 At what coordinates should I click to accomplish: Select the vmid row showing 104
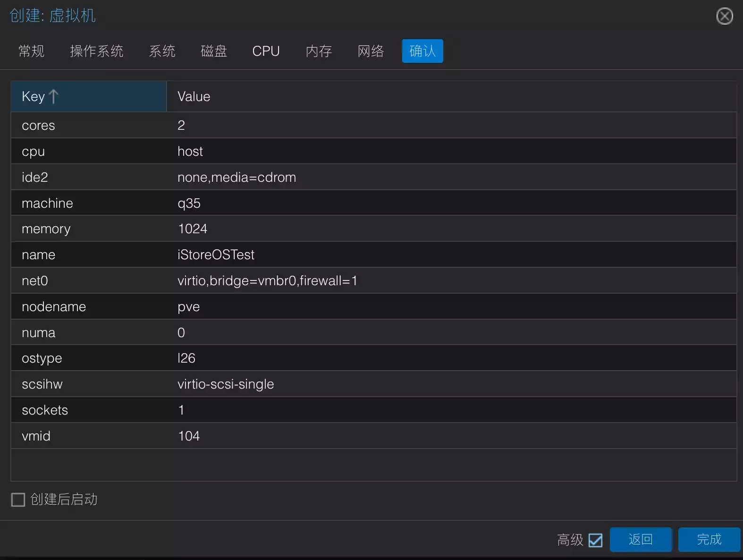pos(373,436)
